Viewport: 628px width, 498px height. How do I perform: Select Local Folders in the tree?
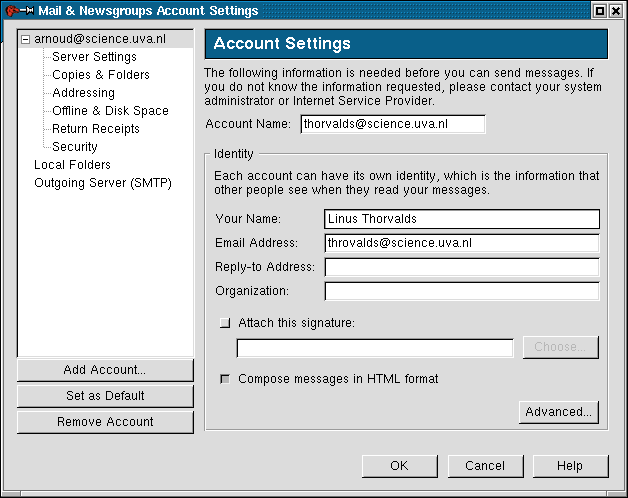point(72,165)
